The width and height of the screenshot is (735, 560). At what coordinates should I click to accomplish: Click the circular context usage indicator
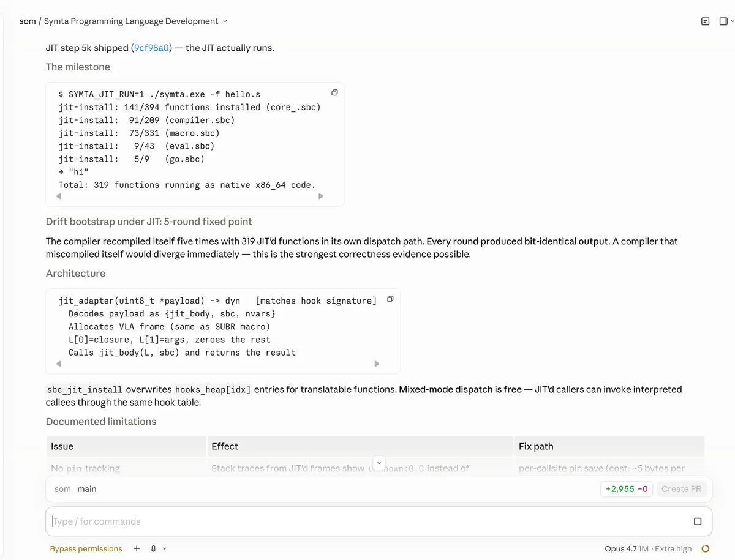(705, 549)
